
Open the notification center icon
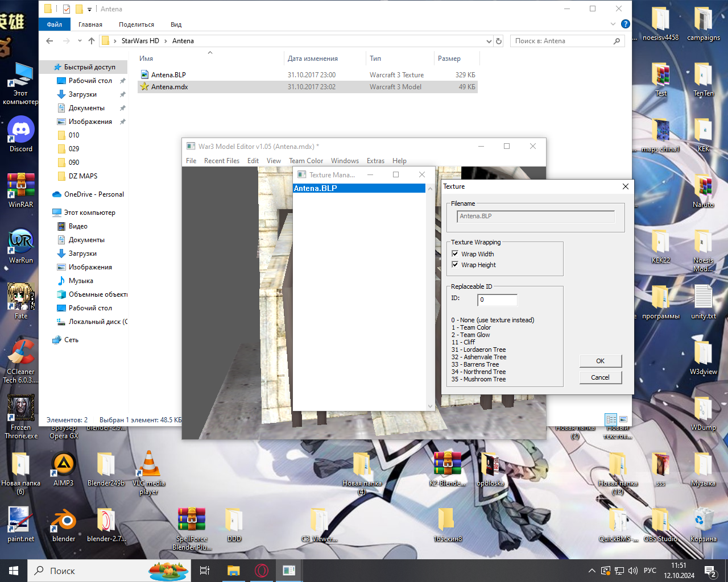(710, 571)
